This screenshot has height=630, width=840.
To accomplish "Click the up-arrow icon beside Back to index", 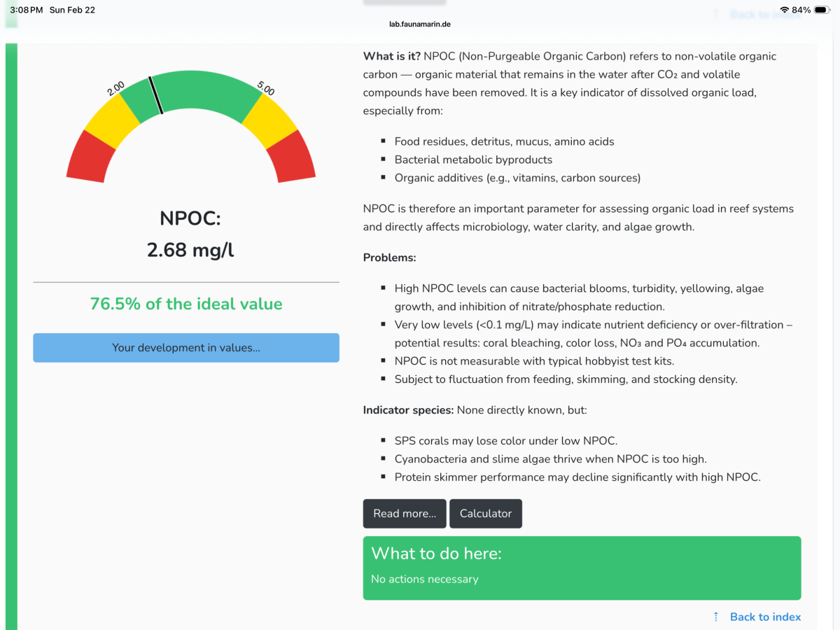I will tap(715, 617).
